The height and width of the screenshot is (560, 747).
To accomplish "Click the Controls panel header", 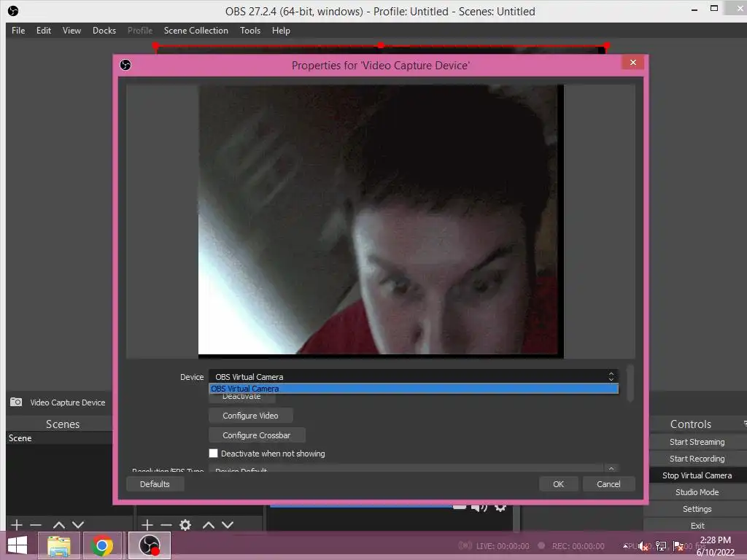I will coord(691,424).
